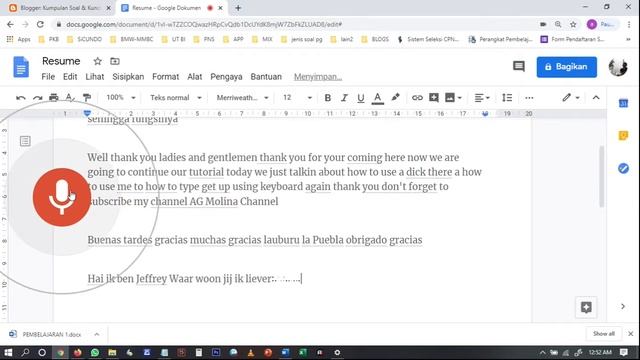Click the Undo arrow in toolbar
The width and height of the screenshot is (640, 360).
20,98
